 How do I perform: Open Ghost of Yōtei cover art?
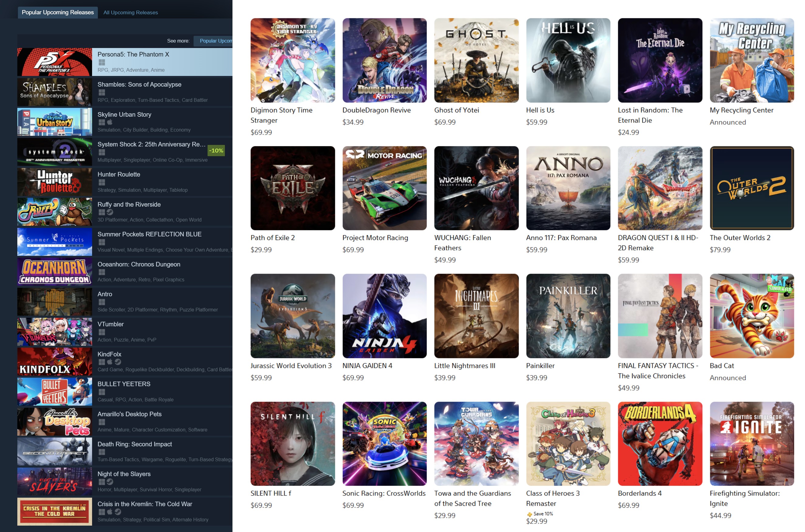(476, 60)
